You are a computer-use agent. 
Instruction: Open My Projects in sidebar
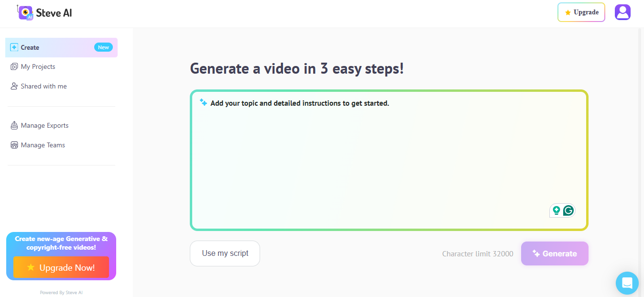pyautogui.click(x=38, y=67)
